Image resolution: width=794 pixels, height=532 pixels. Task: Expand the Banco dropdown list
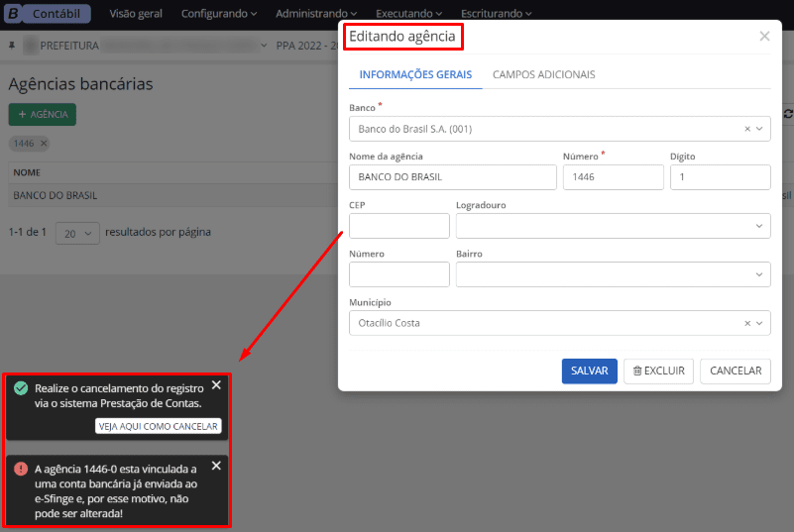760,129
